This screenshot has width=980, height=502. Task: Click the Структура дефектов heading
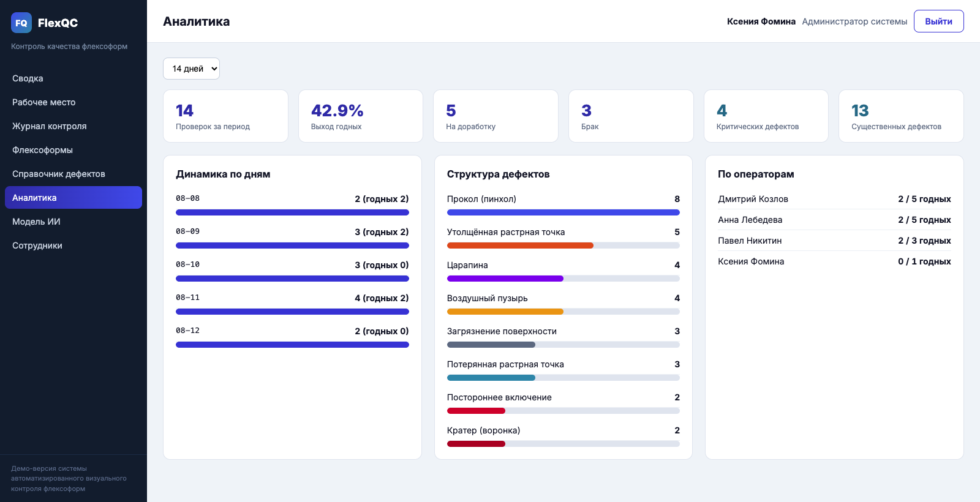(498, 174)
